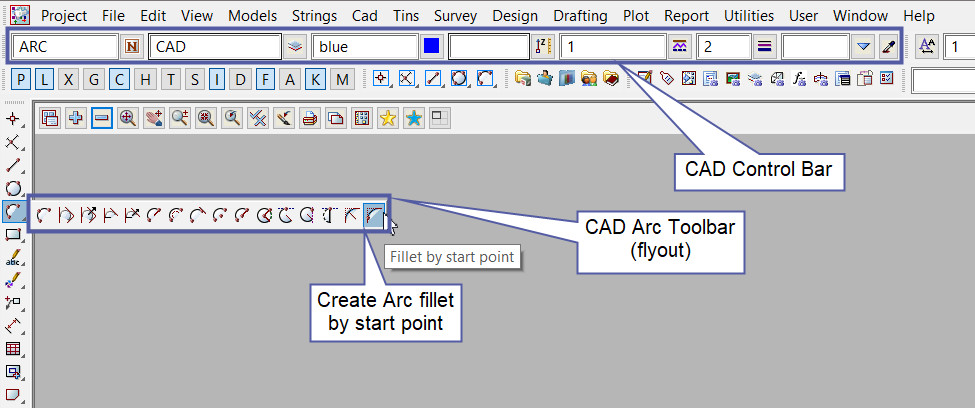Click the arc tool just left of the highlighted fillet icon
Image resolution: width=975 pixels, height=408 pixels.
(x=352, y=215)
